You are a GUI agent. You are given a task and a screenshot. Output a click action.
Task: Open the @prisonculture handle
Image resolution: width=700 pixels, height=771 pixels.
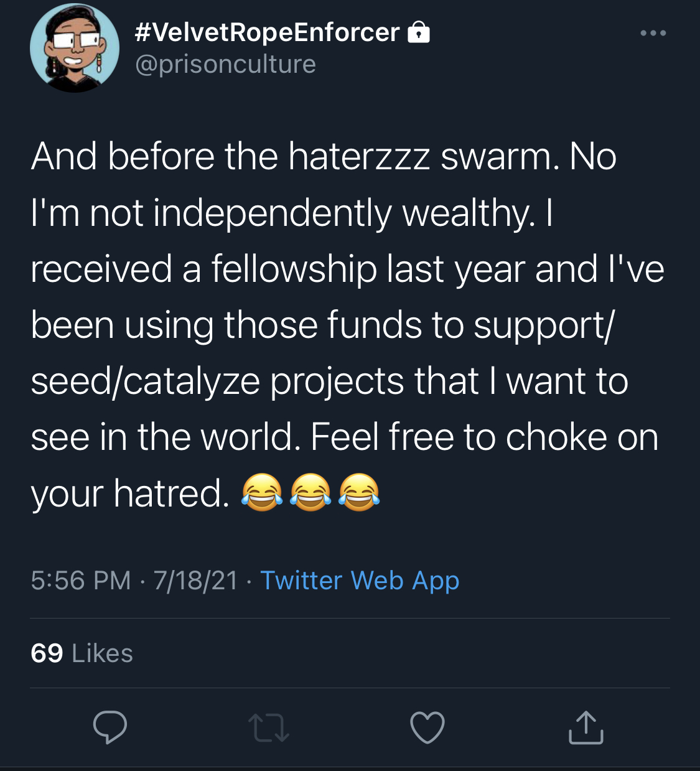(225, 64)
